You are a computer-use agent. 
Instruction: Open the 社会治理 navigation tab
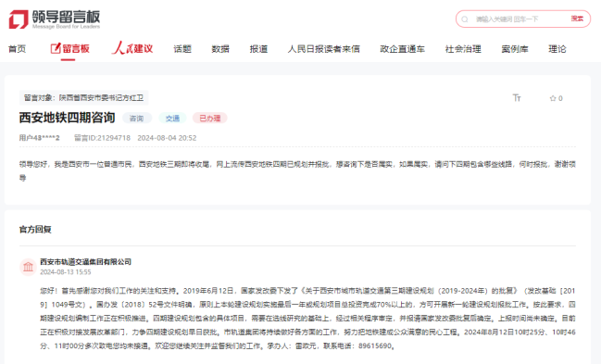[x=463, y=49]
